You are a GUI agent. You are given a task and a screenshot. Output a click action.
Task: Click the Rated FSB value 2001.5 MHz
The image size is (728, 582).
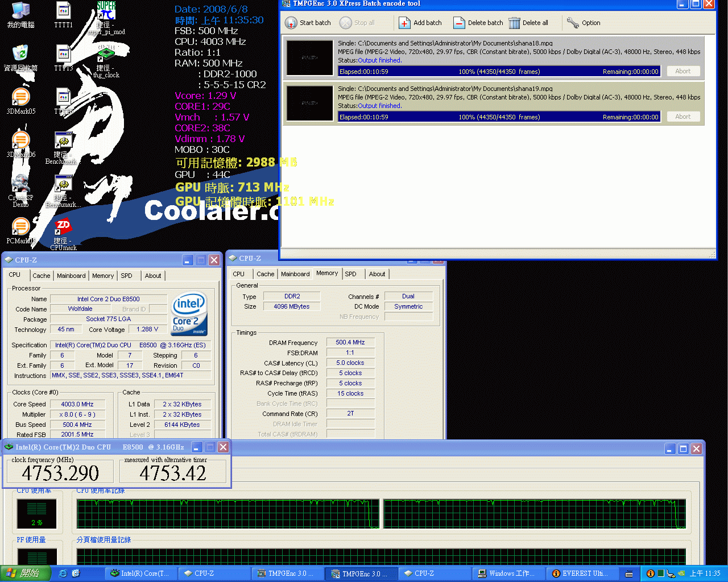[x=77, y=434]
